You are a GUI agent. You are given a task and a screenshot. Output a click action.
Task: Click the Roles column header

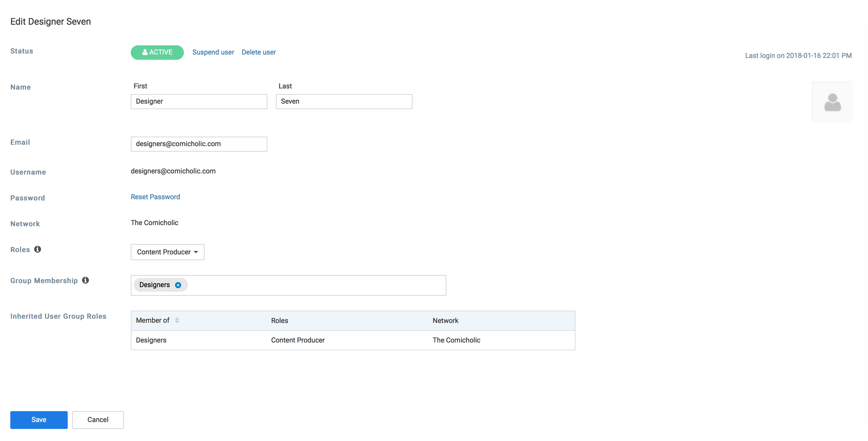pos(279,321)
